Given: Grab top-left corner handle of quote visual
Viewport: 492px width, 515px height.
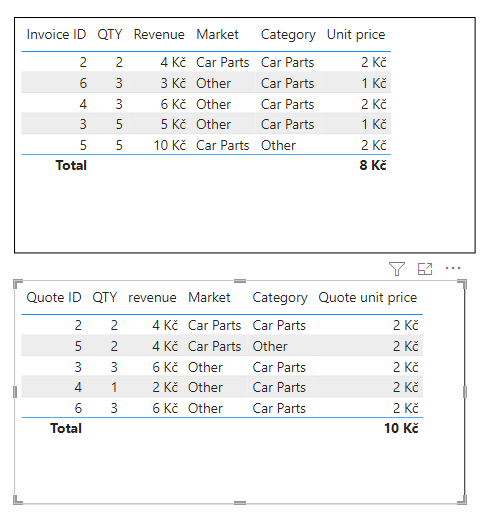Looking at the screenshot, I should [17, 284].
